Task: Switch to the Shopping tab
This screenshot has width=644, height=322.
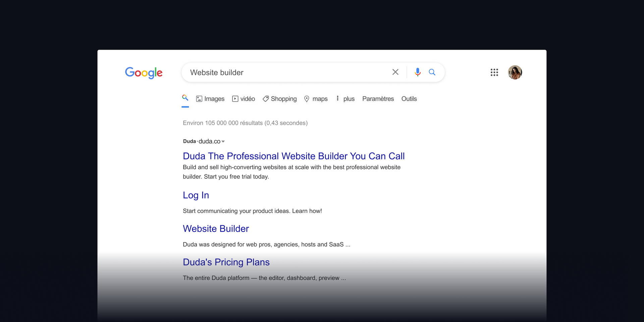Action: coord(280,99)
